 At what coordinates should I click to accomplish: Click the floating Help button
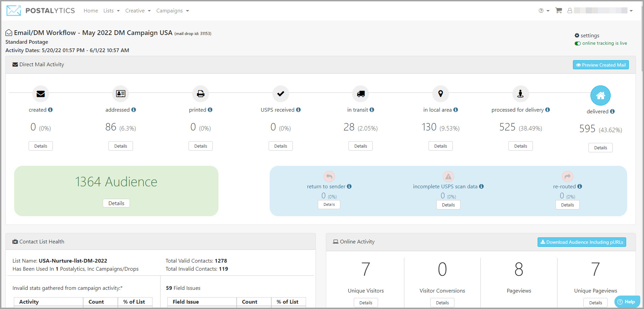click(x=627, y=302)
